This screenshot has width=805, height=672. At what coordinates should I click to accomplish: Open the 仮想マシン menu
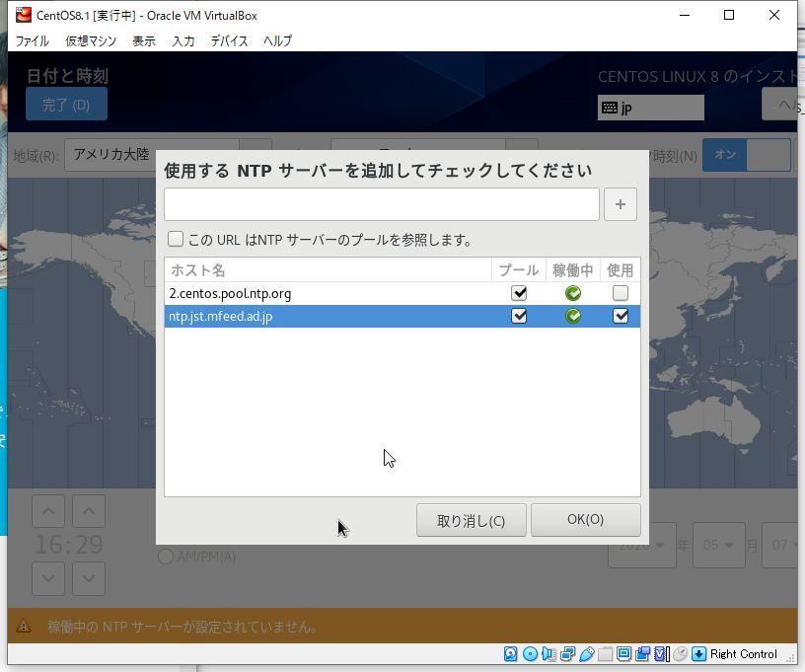click(91, 41)
